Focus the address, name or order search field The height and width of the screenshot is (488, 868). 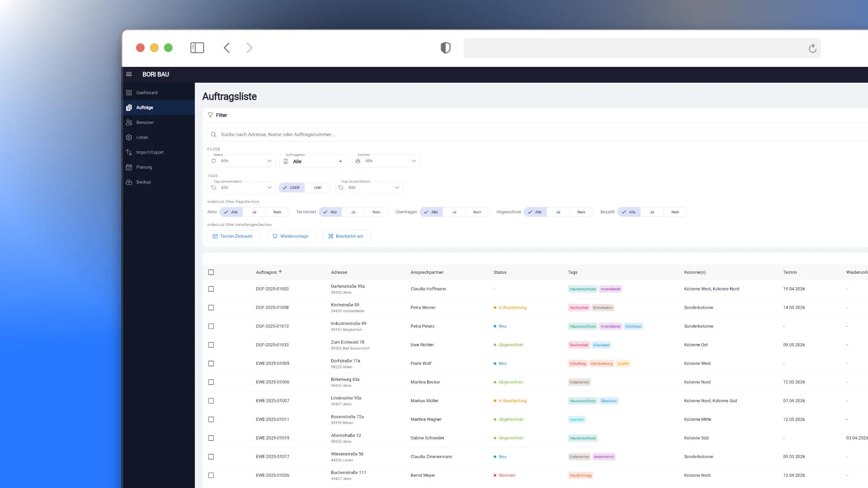(x=538, y=135)
